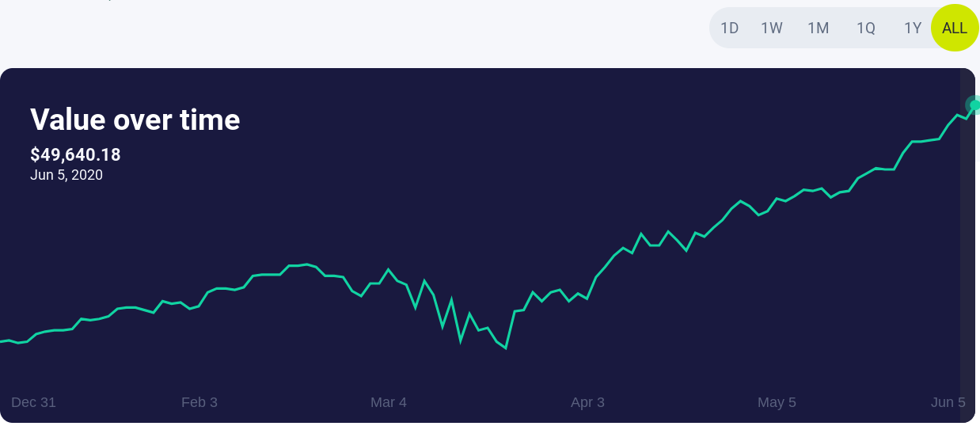Click the chart line's February peak before the drop
980x445 pixels.
click(x=306, y=264)
